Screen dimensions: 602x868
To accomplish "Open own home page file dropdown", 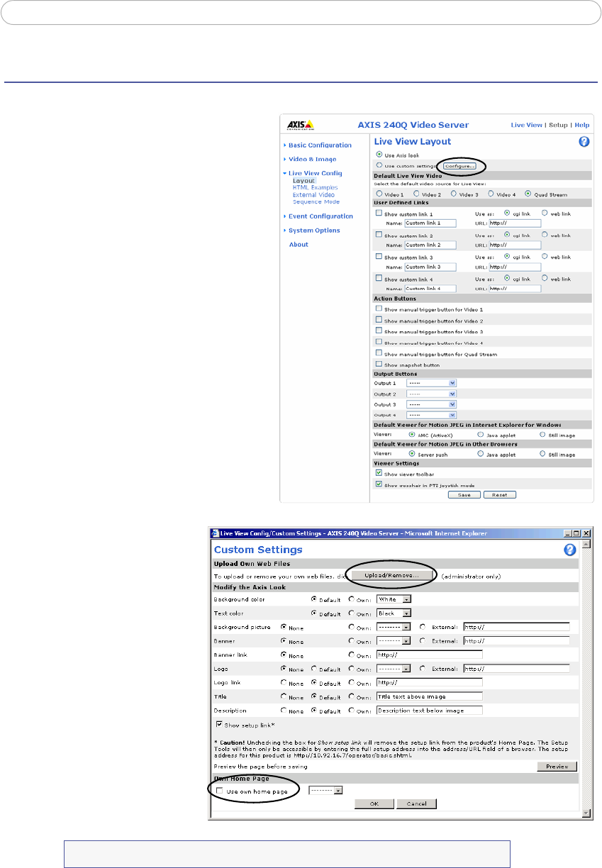I will click(x=326, y=790).
